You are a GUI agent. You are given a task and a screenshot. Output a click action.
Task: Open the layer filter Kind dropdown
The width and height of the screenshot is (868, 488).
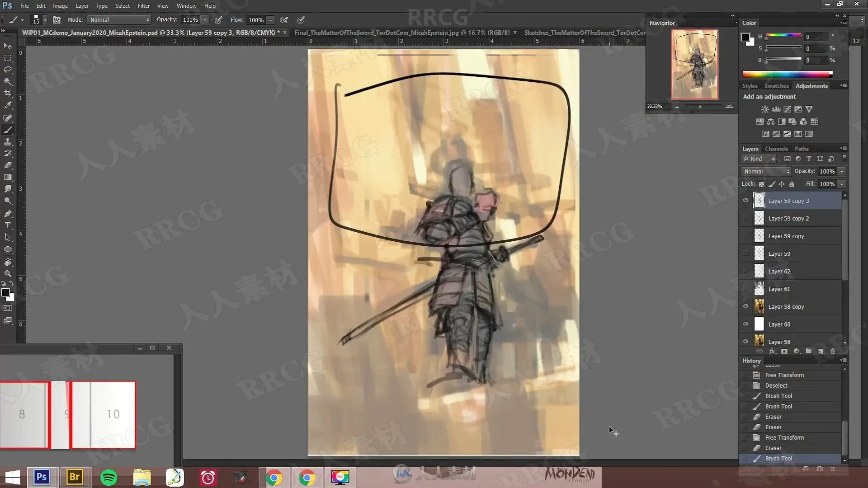click(759, 159)
